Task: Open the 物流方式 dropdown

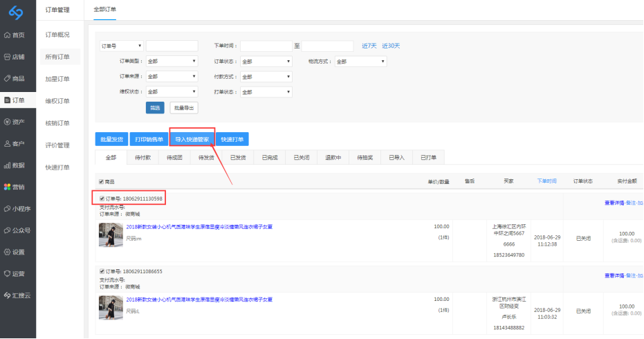Action: pyautogui.click(x=360, y=61)
